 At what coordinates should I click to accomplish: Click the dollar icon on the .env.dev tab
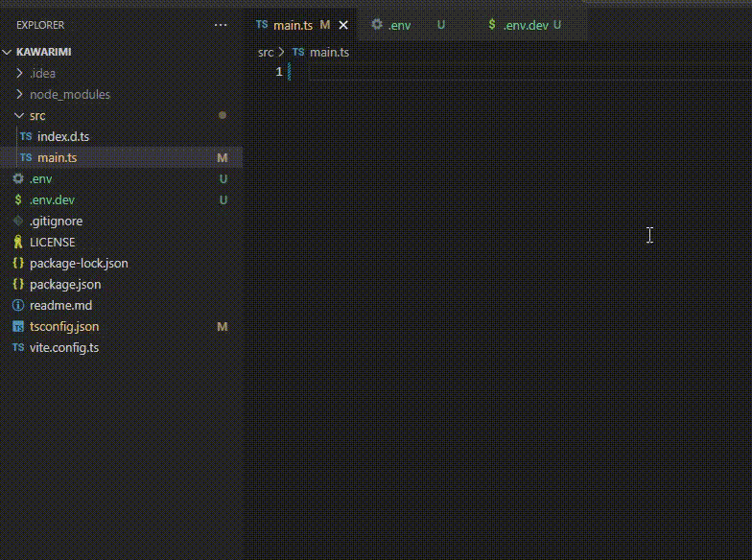[x=491, y=25]
